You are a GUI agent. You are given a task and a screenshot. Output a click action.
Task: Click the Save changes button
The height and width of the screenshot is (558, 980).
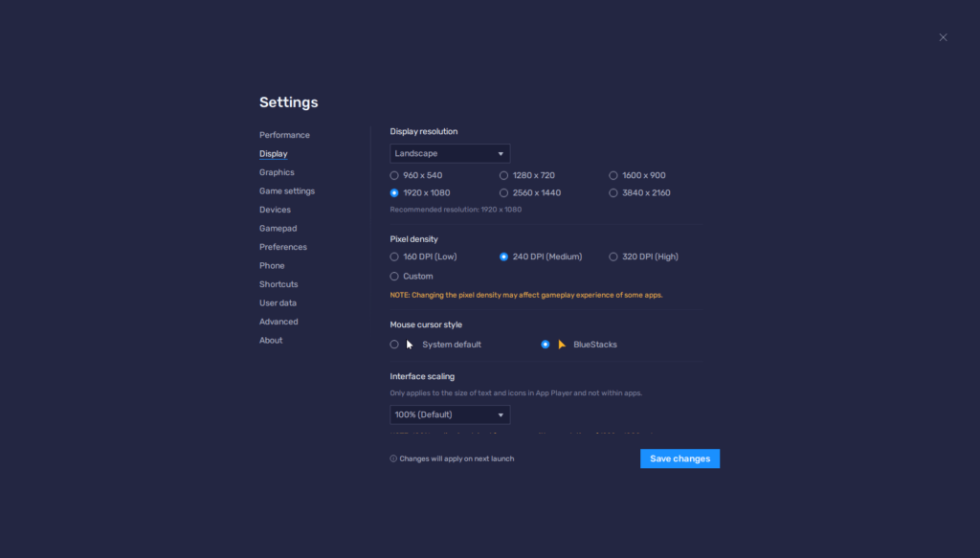[680, 458]
